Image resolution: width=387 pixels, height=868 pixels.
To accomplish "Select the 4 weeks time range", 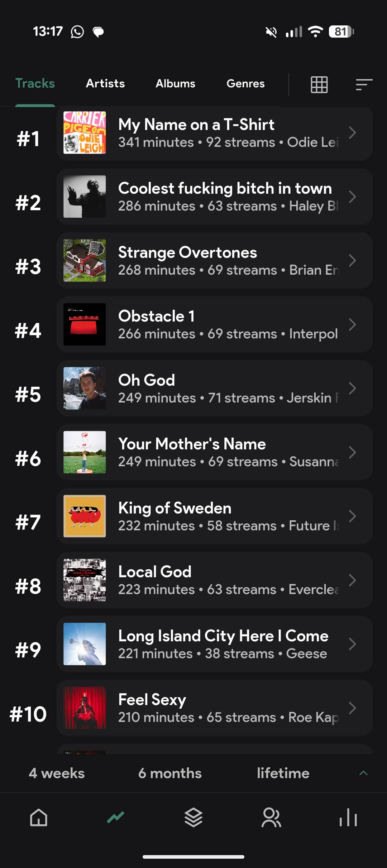I will pyautogui.click(x=57, y=773).
